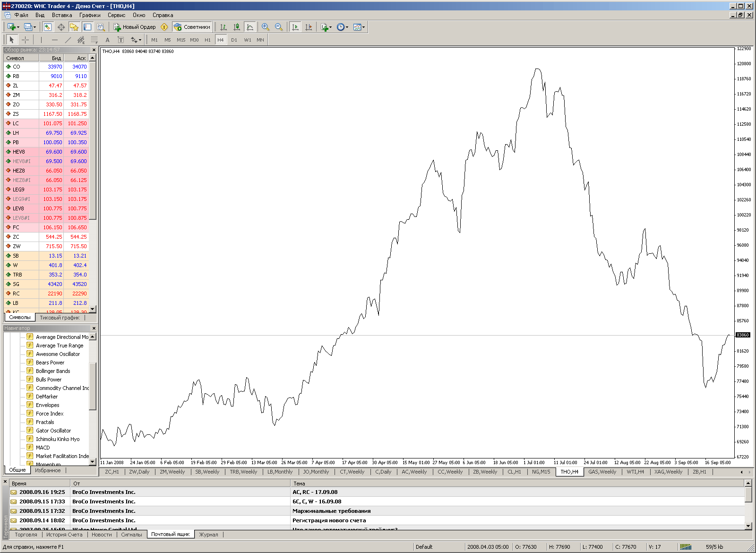Open the GAS,Weekly chart tab
Screen dimensions: 756x553
pos(602,472)
